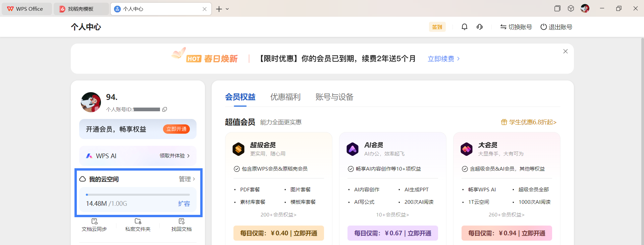Viewport: 644px width, 245px height.
Task: Click the cloud icon beside 我的云空间
Action: (x=83, y=179)
